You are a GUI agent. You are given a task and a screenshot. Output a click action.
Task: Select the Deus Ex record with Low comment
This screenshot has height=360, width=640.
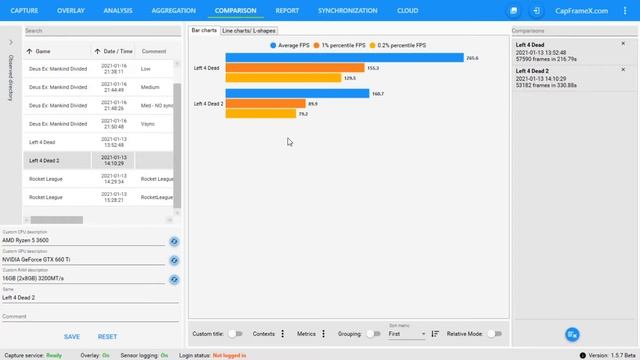point(98,69)
